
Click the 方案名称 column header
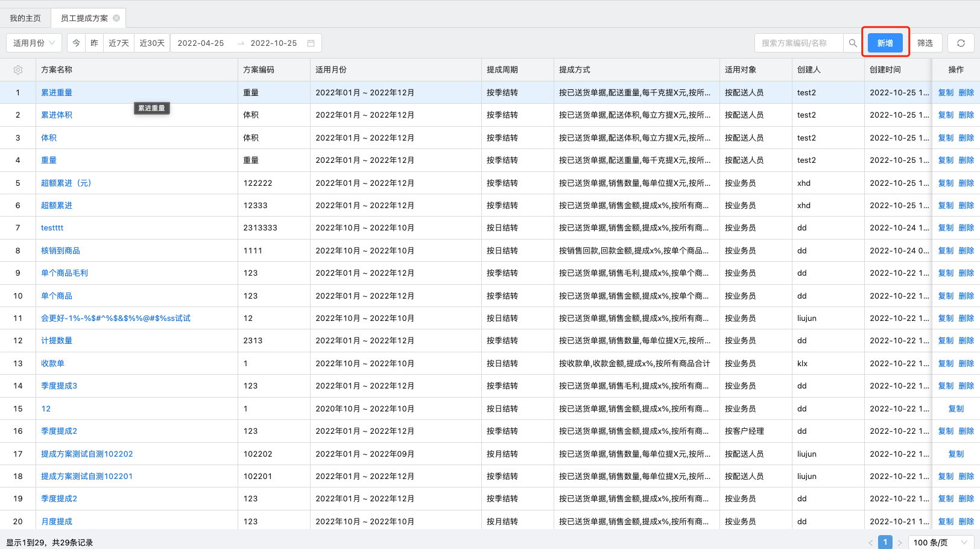[x=137, y=70]
